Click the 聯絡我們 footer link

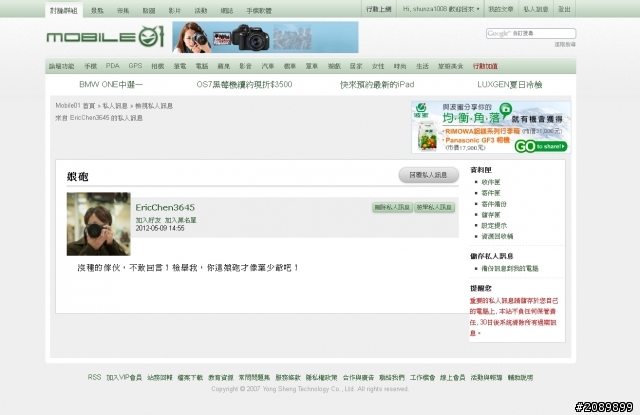[x=392, y=377]
